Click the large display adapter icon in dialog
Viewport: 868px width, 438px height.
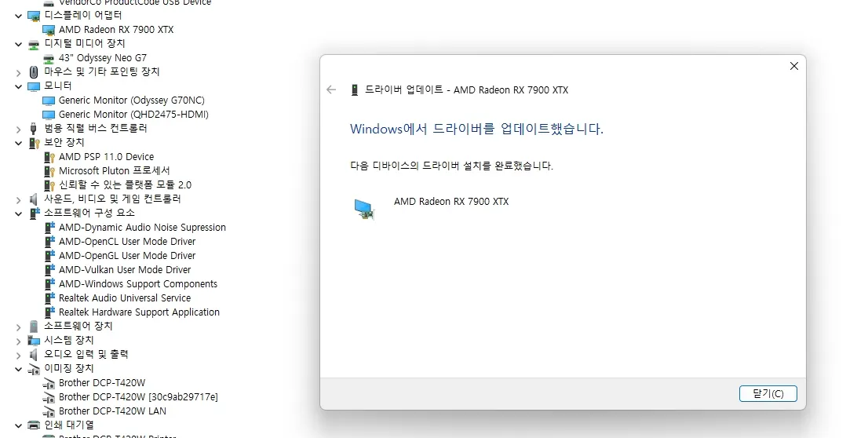point(364,210)
